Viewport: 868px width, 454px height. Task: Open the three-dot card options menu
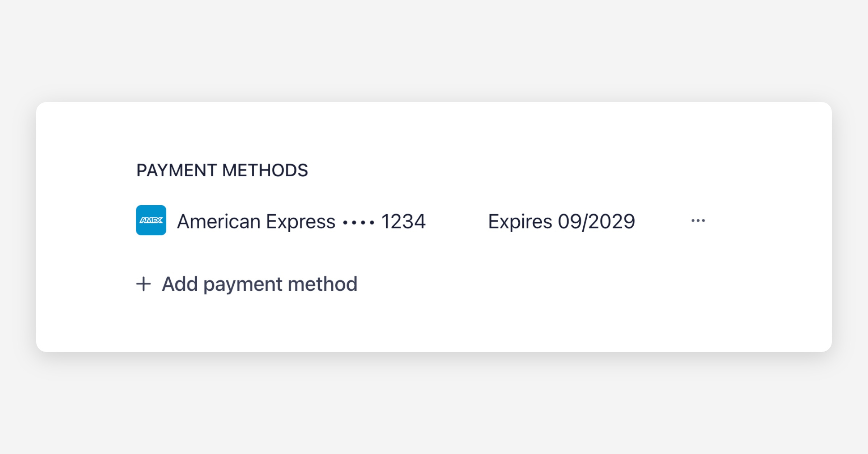pos(698,220)
